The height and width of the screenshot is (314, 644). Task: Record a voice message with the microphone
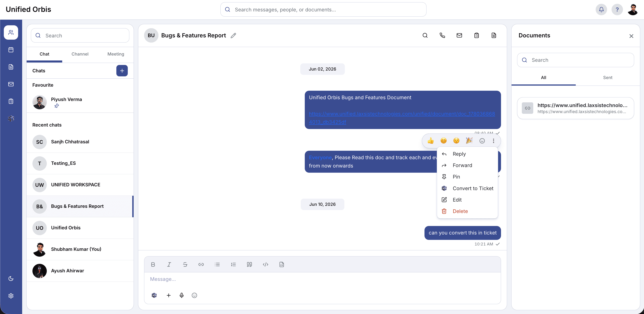[x=182, y=295]
